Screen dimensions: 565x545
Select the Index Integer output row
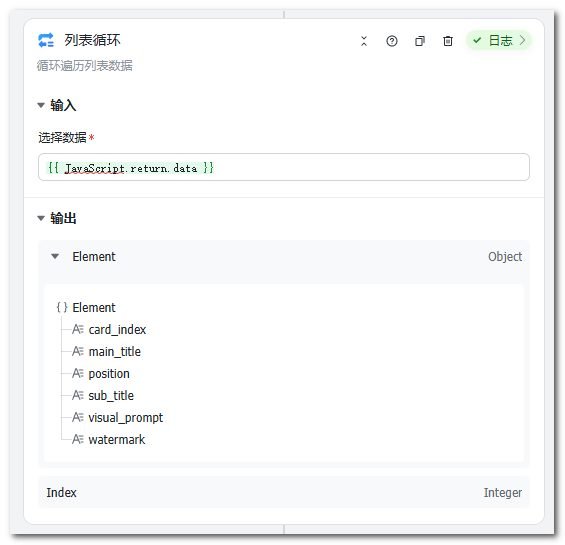point(284,492)
